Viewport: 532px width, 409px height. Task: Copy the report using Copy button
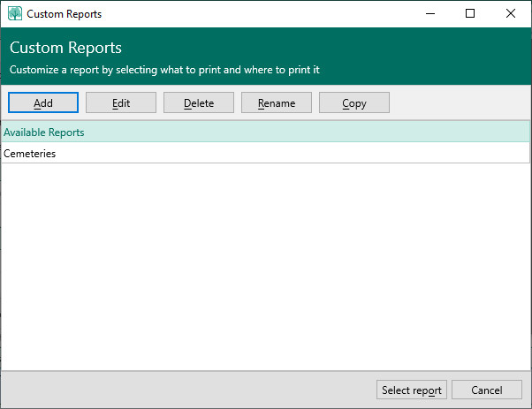354,102
